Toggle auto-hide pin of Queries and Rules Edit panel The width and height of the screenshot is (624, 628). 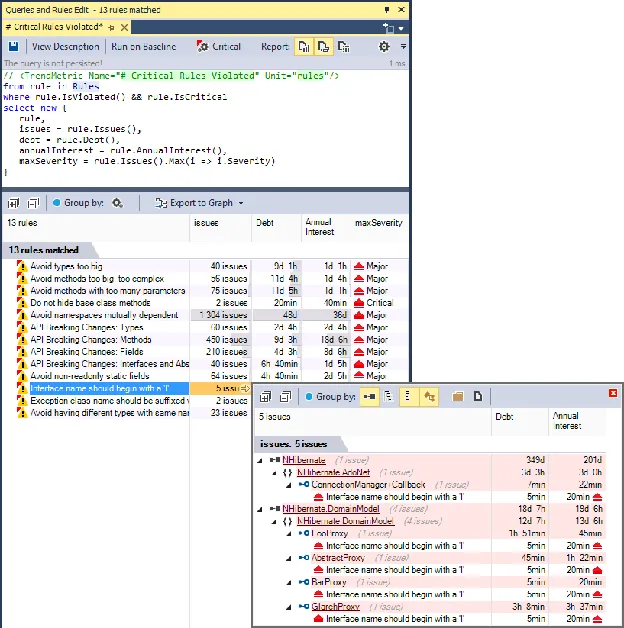tap(387, 9)
